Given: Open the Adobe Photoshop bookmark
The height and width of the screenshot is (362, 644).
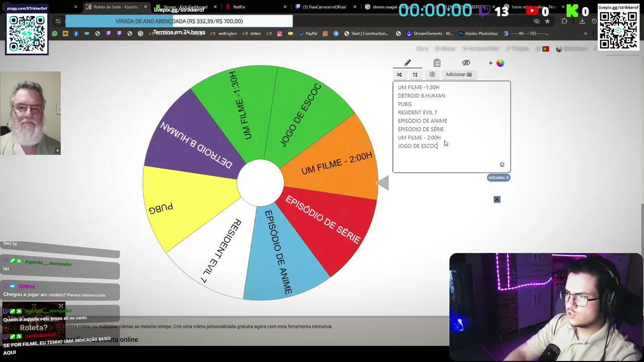Looking at the screenshot, I should [478, 34].
